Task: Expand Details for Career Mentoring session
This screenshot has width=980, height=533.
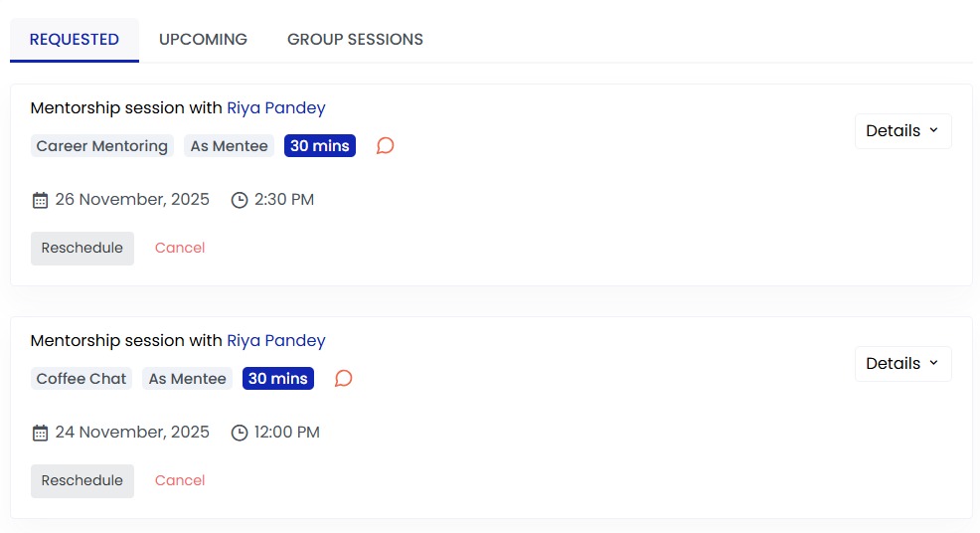Action: [902, 131]
